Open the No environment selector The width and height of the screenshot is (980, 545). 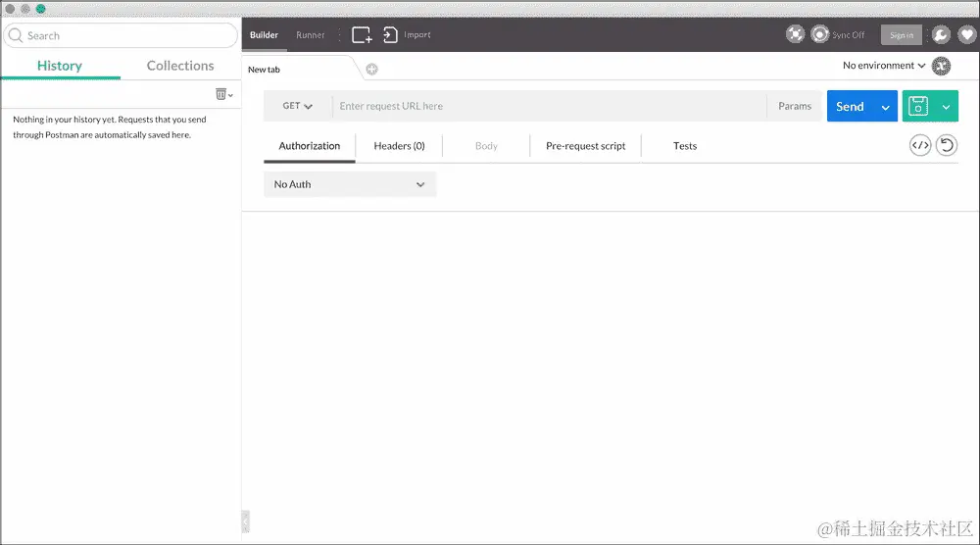(x=884, y=66)
